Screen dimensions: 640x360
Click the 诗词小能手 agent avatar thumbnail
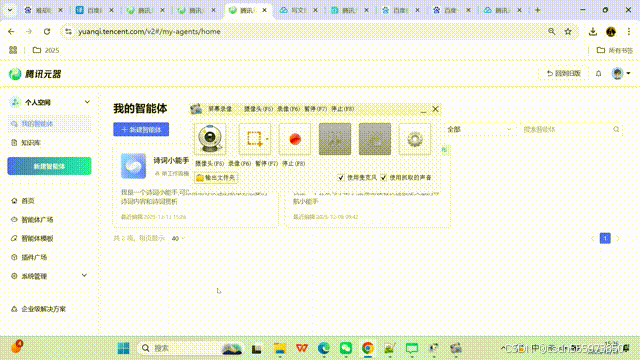pos(133,166)
